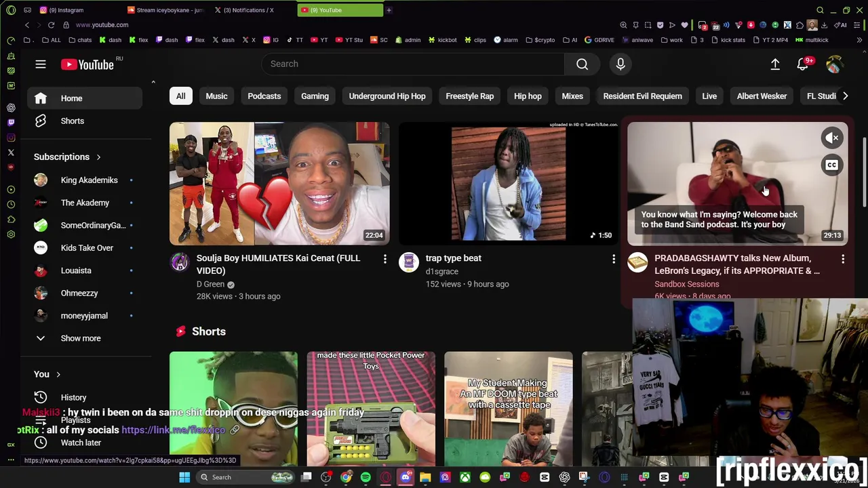Open Windows Start menu
This screenshot has width=868, height=488.
[x=184, y=477]
